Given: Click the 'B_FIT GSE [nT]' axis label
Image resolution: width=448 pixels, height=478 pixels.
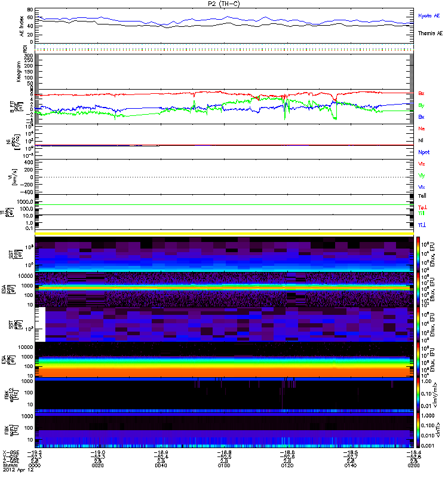Looking at the screenshot, I should tap(17, 107).
